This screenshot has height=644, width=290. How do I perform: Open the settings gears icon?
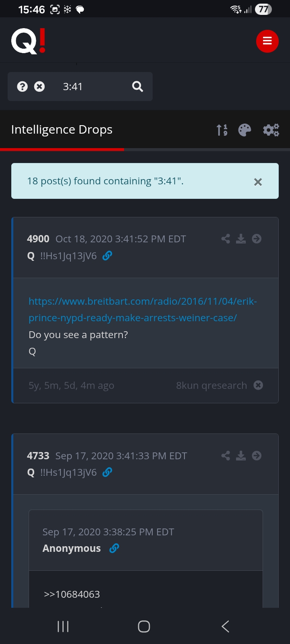[x=271, y=130]
